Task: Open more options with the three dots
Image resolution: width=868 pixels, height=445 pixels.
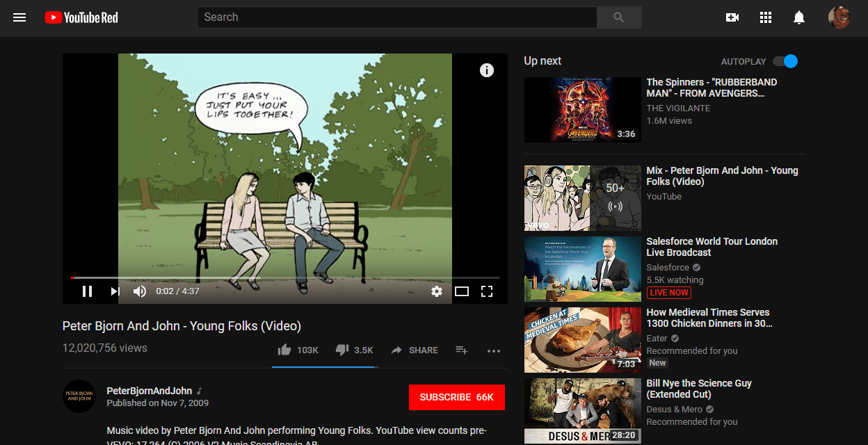Action: (x=494, y=351)
